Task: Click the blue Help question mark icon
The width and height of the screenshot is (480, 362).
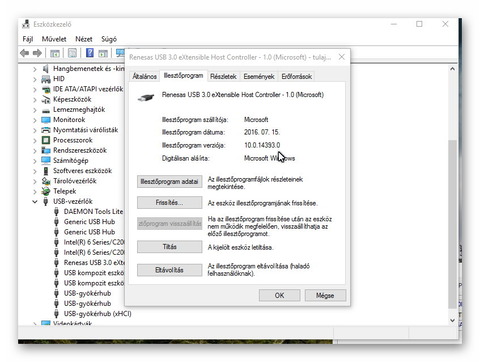Action: pos(90,53)
